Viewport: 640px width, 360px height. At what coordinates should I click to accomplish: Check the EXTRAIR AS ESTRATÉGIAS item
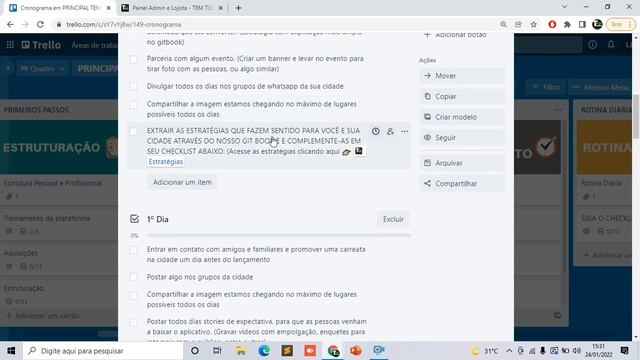click(x=133, y=131)
